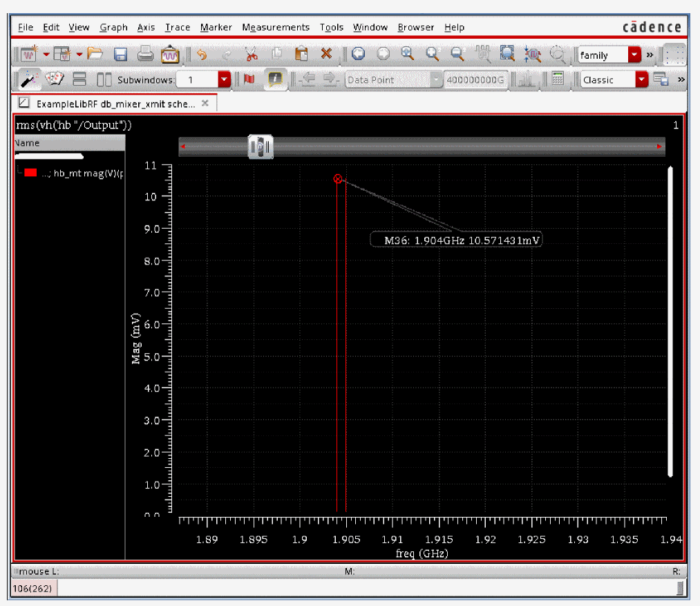The height and width of the screenshot is (606, 700).
Task: Open the Measurements menu
Action: [x=276, y=27]
